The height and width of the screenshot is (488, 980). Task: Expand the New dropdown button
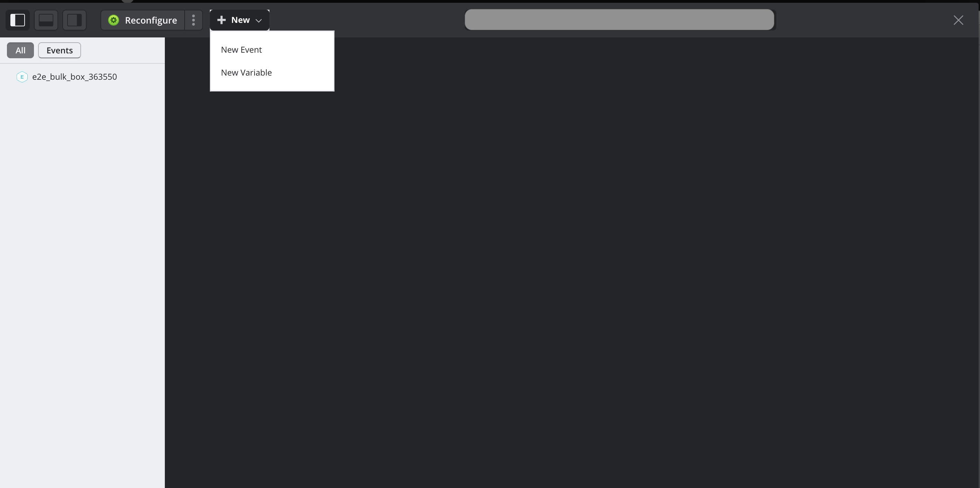click(239, 20)
